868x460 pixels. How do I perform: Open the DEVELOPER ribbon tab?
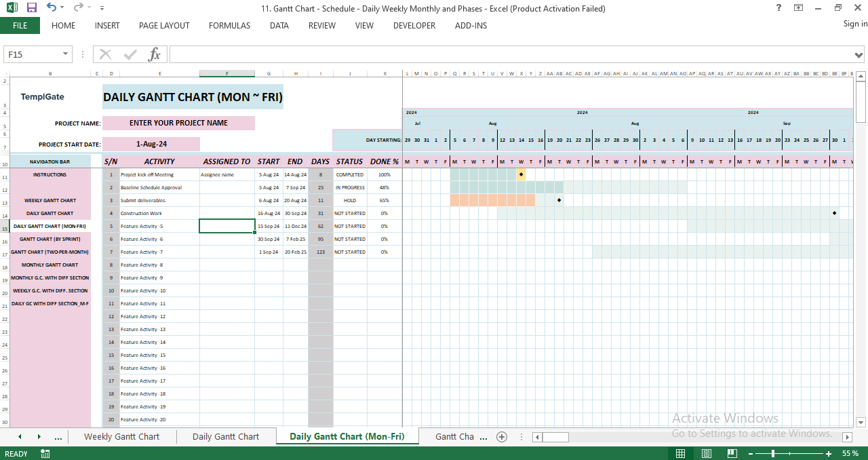pos(414,26)
